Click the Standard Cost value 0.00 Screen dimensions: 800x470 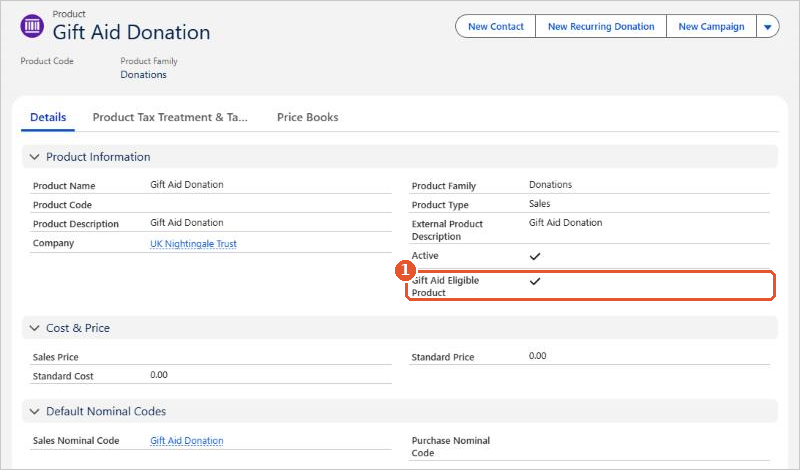click(x=159, y=375)
